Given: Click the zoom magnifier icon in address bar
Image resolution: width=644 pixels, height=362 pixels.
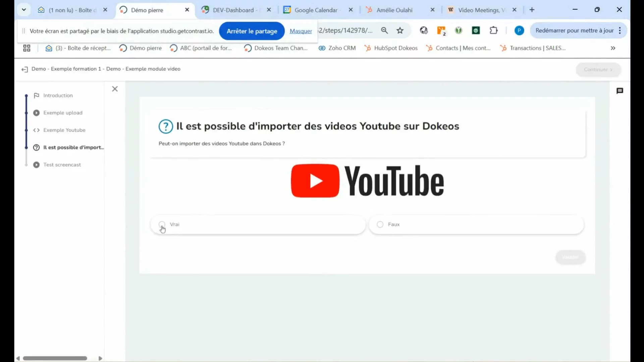Looking at the screenshot, I should tap(384, 31).
